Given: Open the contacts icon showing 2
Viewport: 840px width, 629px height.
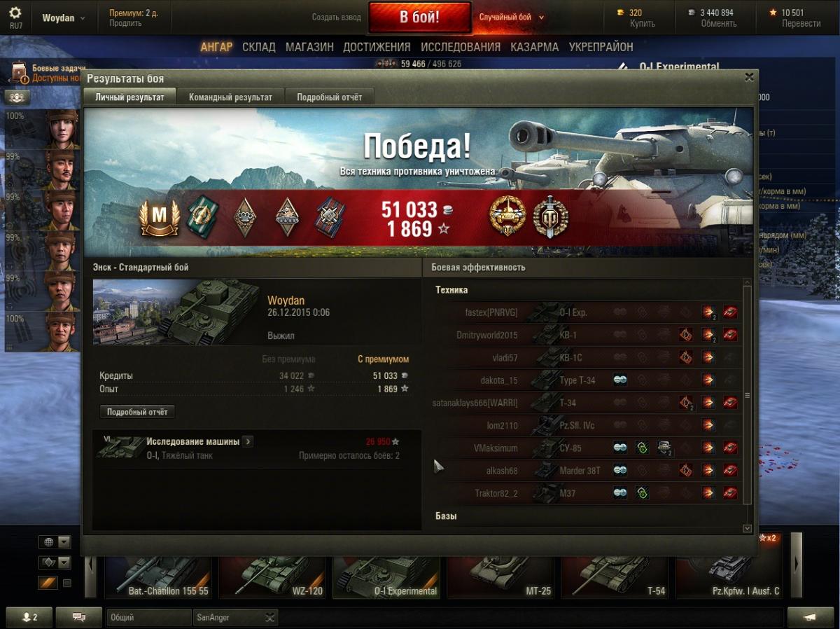Looking at the screenshot, I should [x=29, y=617].
